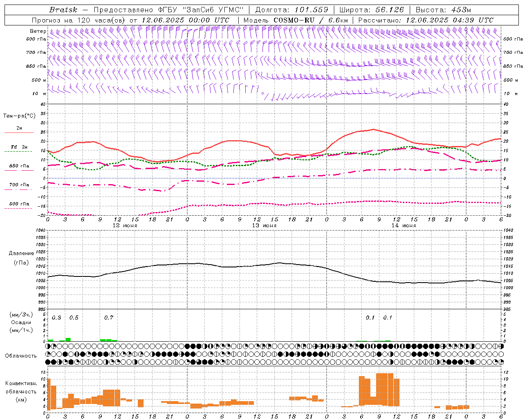Click "700 гПа" entry in temperature legend
Image resolution: width=525 pixels, height=420 pixels.
point(19,185)
